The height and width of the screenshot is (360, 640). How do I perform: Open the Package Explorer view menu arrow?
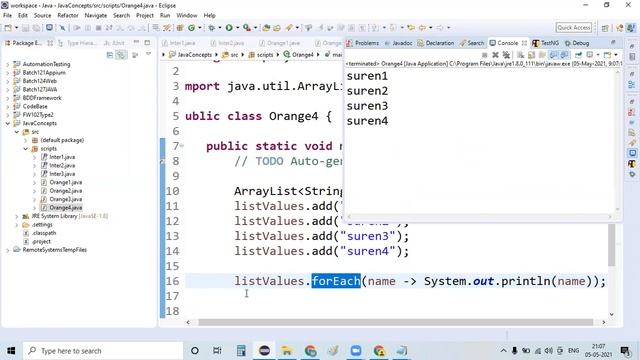(x=149, y=54)
